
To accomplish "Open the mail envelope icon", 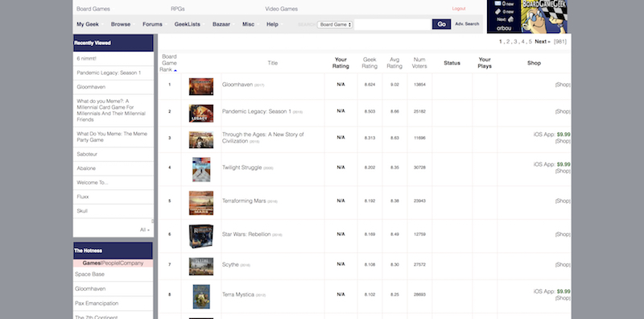I will click(497, 4).
